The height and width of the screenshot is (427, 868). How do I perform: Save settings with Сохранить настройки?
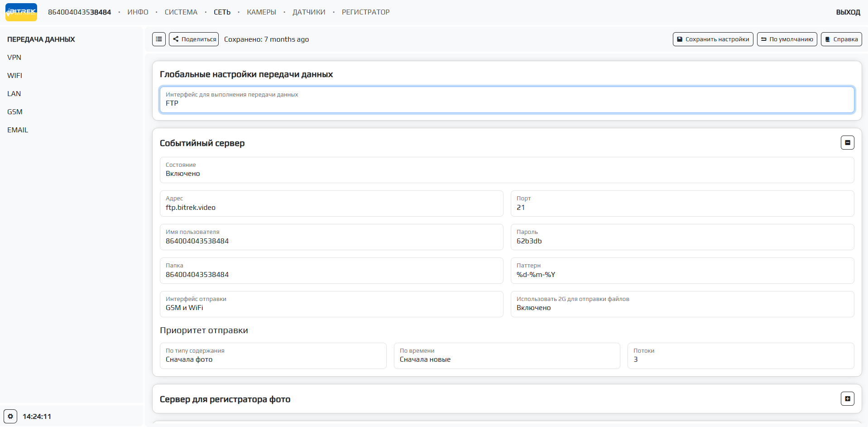click(713, 39)
